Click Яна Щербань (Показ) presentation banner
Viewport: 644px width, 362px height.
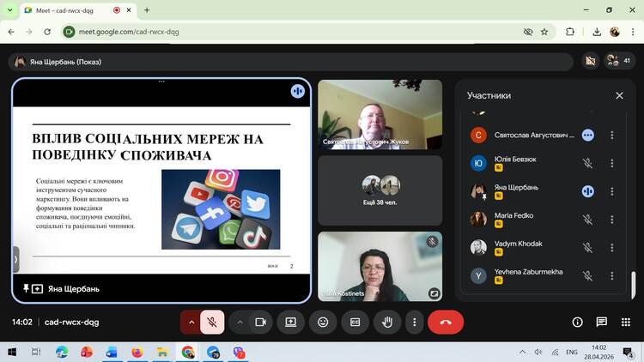pyautogui.click(x=291, y=62)
